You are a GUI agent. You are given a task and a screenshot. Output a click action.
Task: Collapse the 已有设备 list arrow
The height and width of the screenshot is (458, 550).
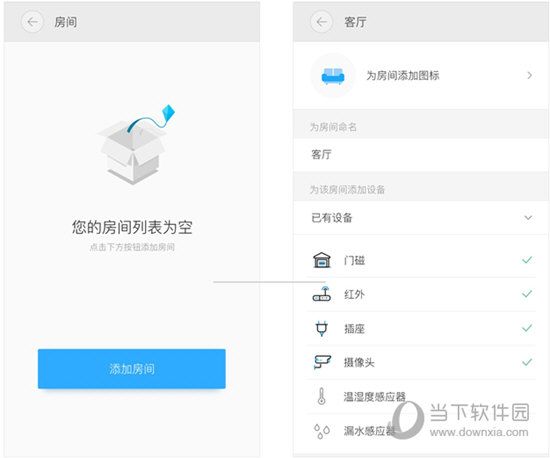click(x=528, y=218)
